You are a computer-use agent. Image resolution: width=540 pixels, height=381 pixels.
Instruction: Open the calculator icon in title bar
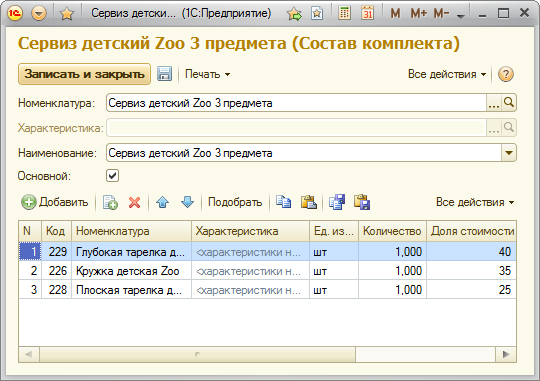tap(344, 13)
